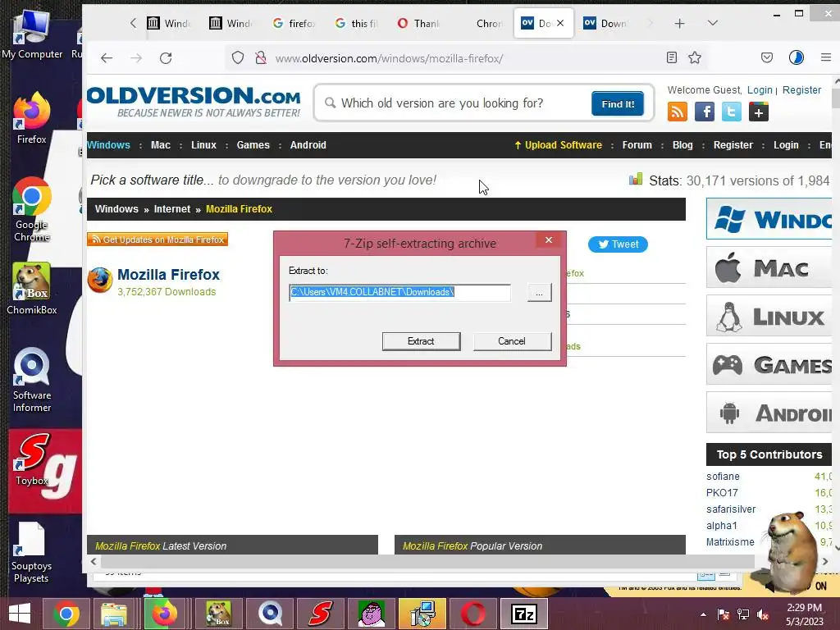Open the RSS feed icon
Viewport: 840px width, 630px height.
coord(677,112)
